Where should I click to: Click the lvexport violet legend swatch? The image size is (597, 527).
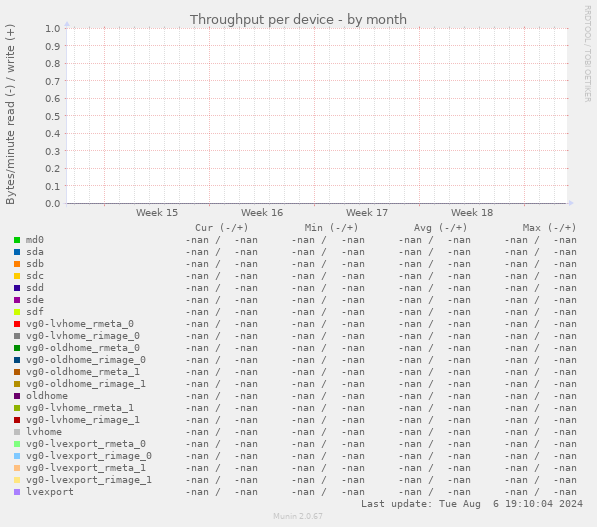(x=17, y=492)
